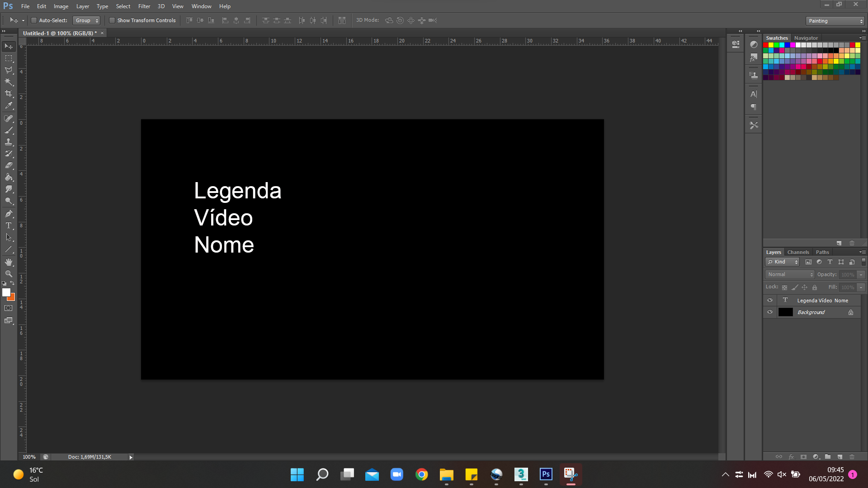
Task: Open the Normal blend mode dropdown
Action: pos(790,275)
